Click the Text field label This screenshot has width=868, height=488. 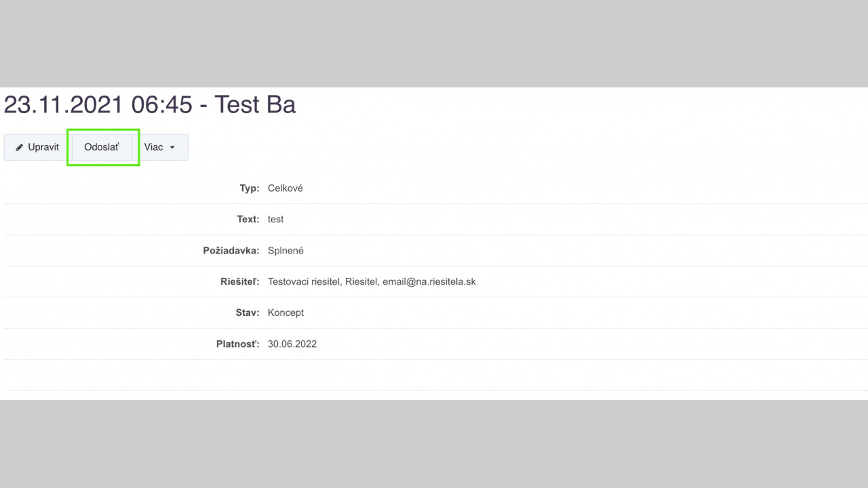(248, 220)
